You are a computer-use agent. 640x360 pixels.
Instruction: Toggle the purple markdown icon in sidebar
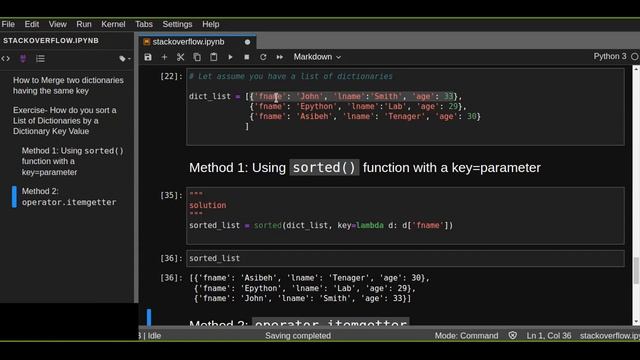[x=23, y=59]
